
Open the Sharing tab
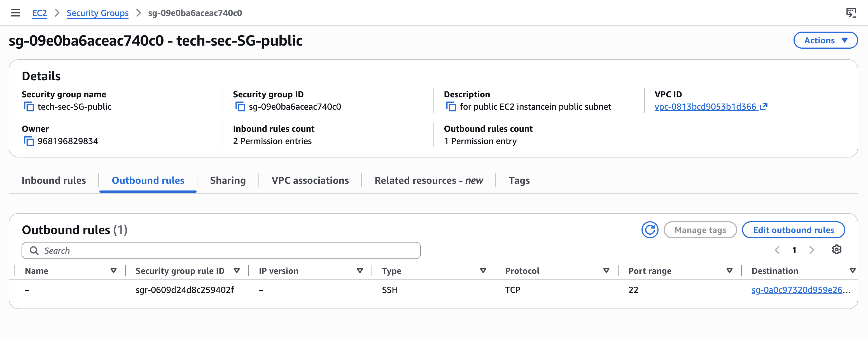coord(228,180)
